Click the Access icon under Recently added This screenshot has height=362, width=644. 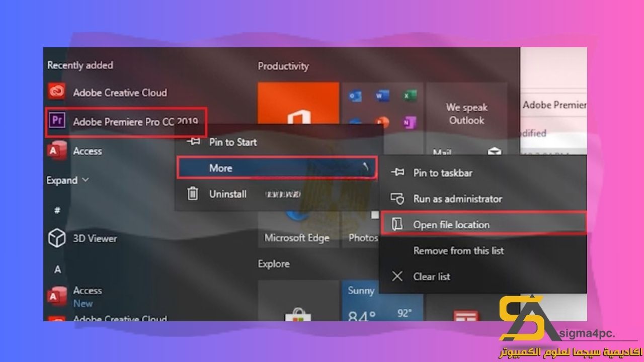tap(56, 151)
